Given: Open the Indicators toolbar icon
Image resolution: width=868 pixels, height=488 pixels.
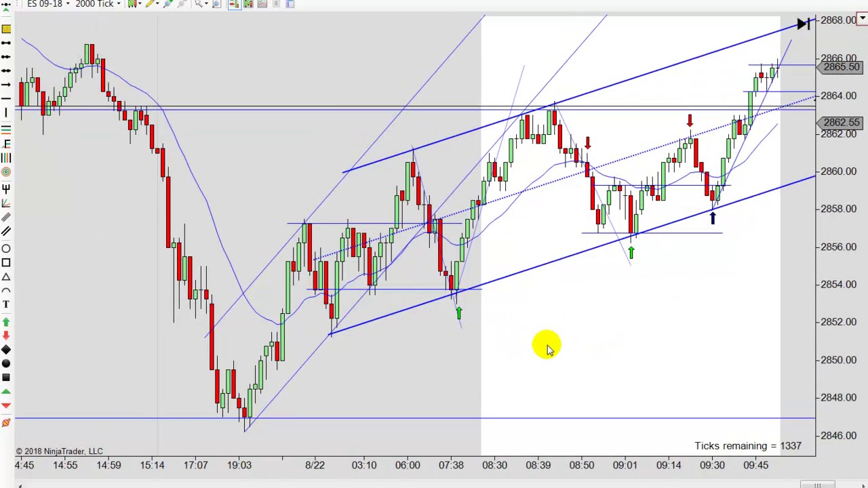Looking at the screenshot, I should click(x=262, y=4).
